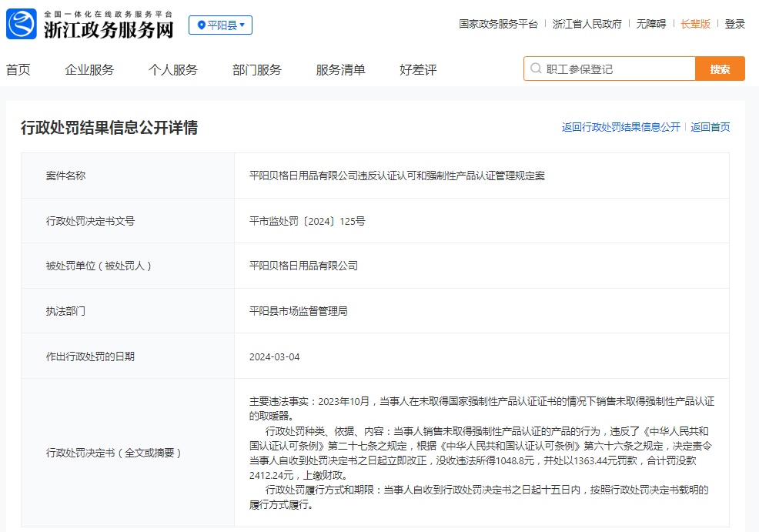
Task: Click the date value 2024-03-04
Action: [x=275, y=356]
